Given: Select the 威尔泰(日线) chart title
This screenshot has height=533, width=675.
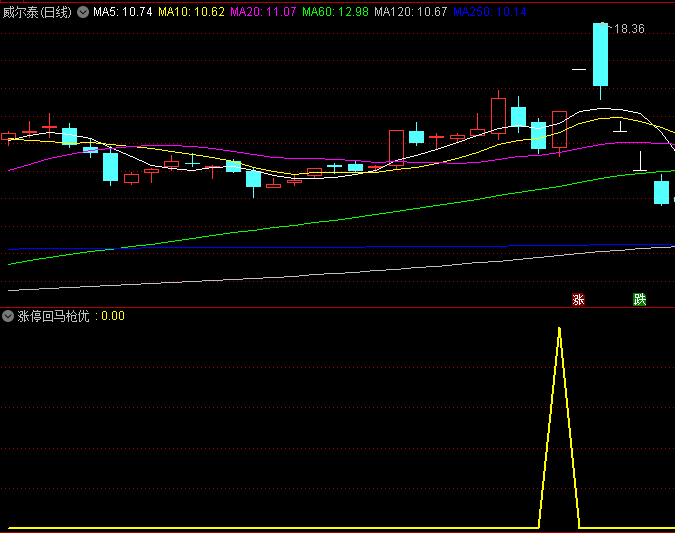Looking at the screenshot, I should point(37,12).
